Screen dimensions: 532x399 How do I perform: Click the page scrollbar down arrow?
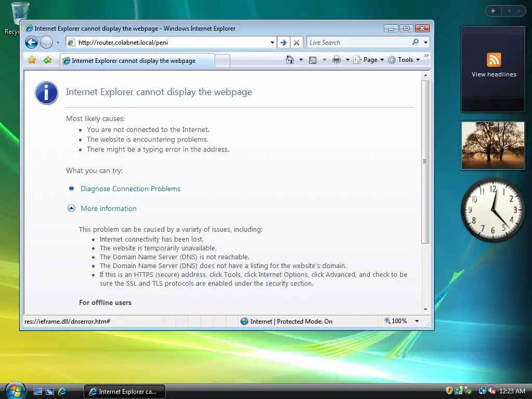point(425,310)
